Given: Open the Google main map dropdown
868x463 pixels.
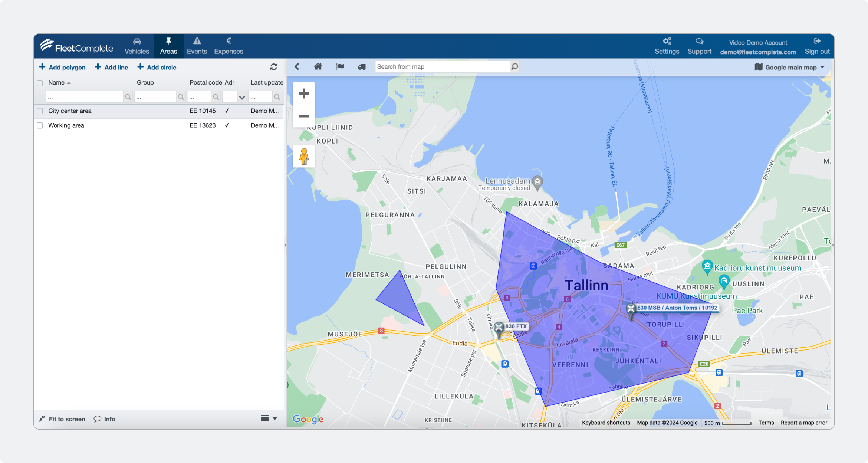Looking at the screenshot, I should [790, 67].
